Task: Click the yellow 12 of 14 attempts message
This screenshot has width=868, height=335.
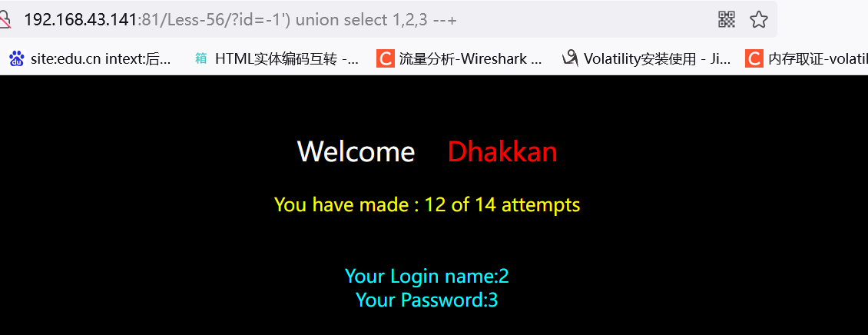Action: pos(427,205)
